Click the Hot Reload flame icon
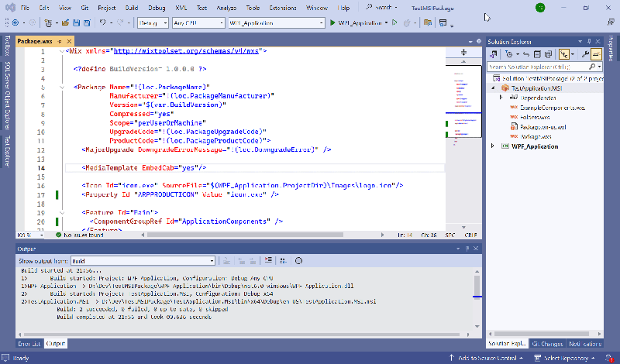This screenshot has height=364, width=620. point(407,23)
